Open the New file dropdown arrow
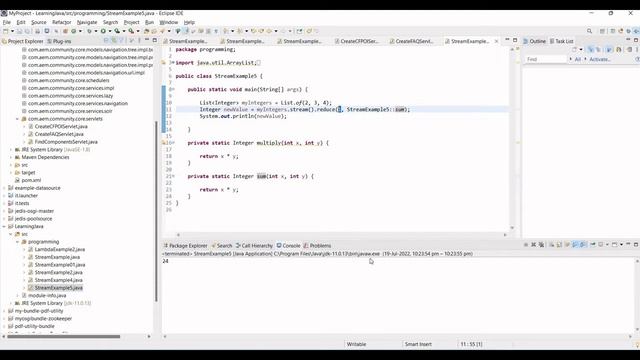This screenshot has height=360, width=640. 12,31
